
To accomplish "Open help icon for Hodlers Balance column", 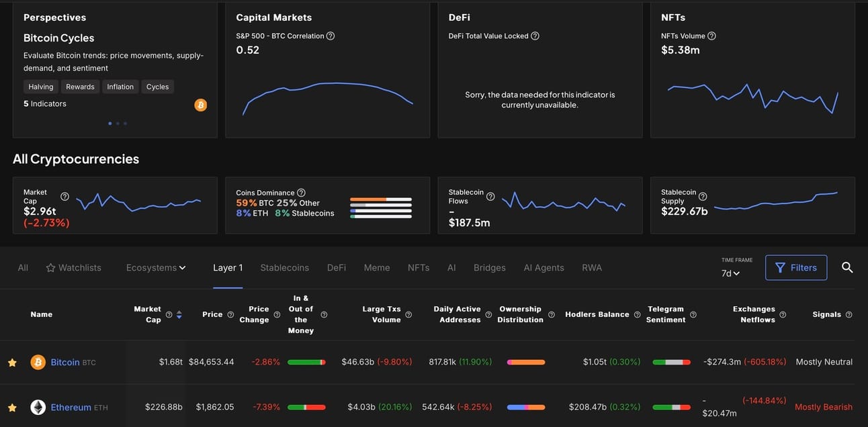I will [637, 314].
